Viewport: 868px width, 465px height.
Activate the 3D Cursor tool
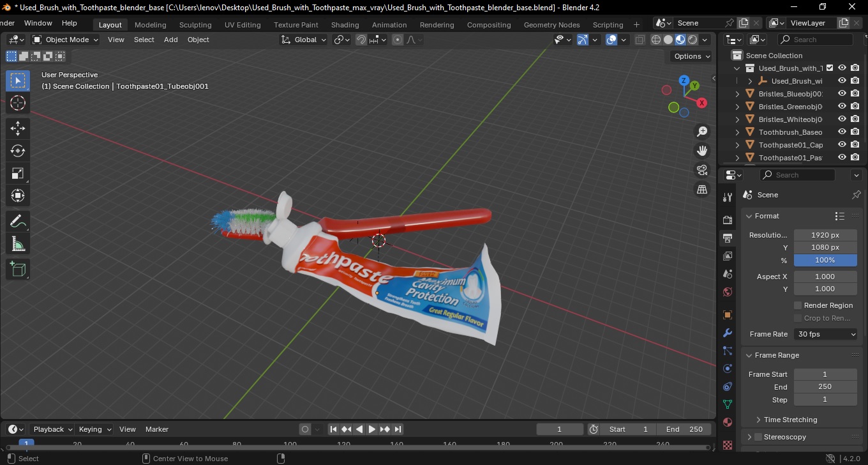tap(18, 103)
